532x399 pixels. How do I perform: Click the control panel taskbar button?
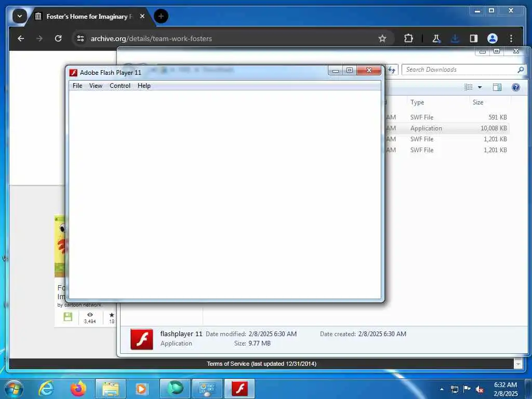pyautogui.click(x=207, y=389)
